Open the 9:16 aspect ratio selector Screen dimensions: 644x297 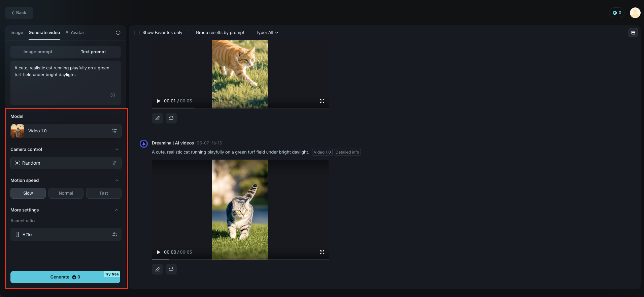(x=66, y=234)
